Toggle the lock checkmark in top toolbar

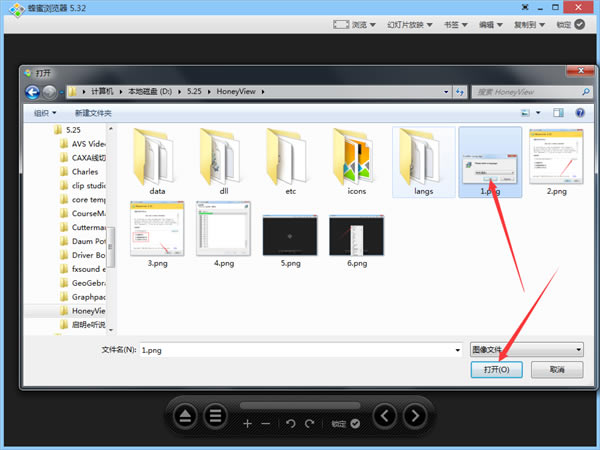(580, 24)
